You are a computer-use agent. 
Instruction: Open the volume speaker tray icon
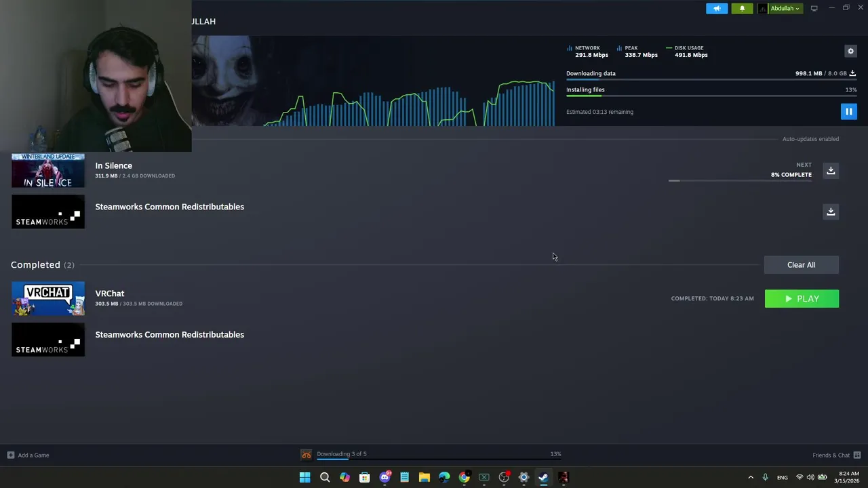tap(810, 478)
